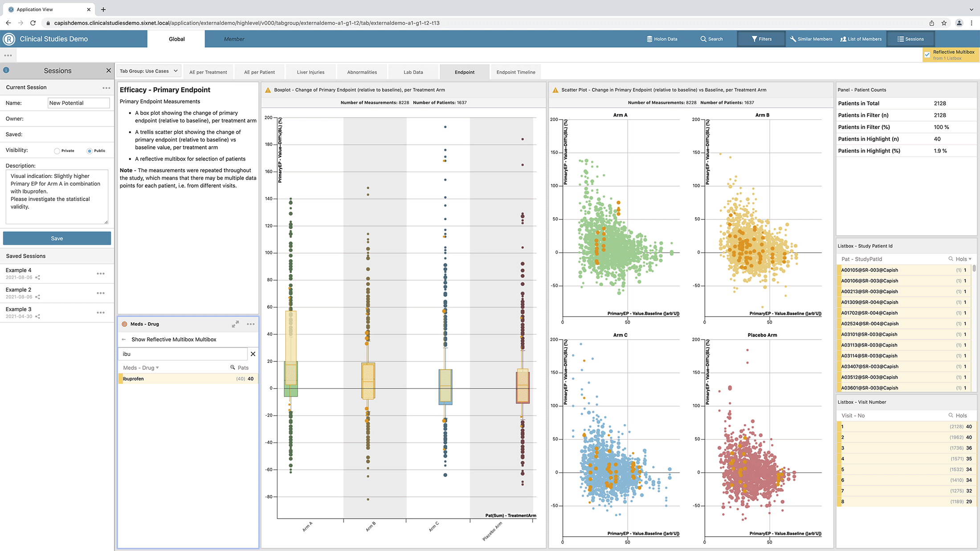Click the session Name input field
The width and height of the screenshot is (980, 551).
tap(78, 103)
